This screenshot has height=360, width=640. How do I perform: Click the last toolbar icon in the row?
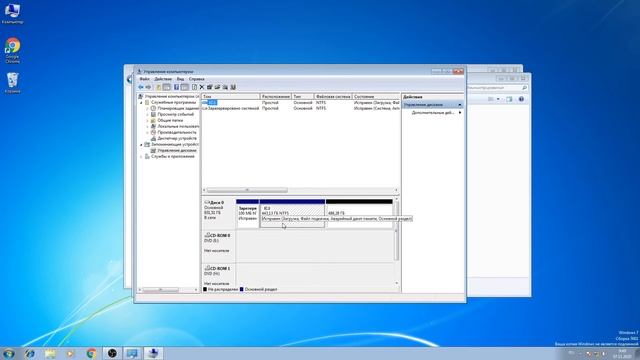pos(233,87)
